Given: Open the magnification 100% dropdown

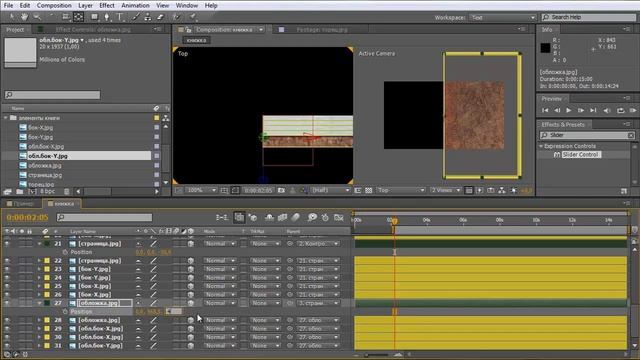Looking at the screenshot, I should coord(201,190).
